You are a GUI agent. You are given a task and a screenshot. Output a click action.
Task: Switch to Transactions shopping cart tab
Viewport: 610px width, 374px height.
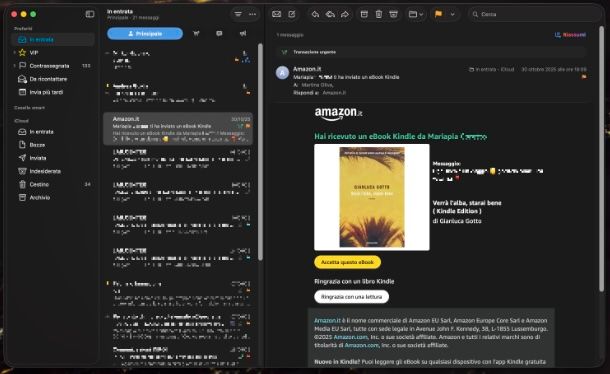point(196,33)
